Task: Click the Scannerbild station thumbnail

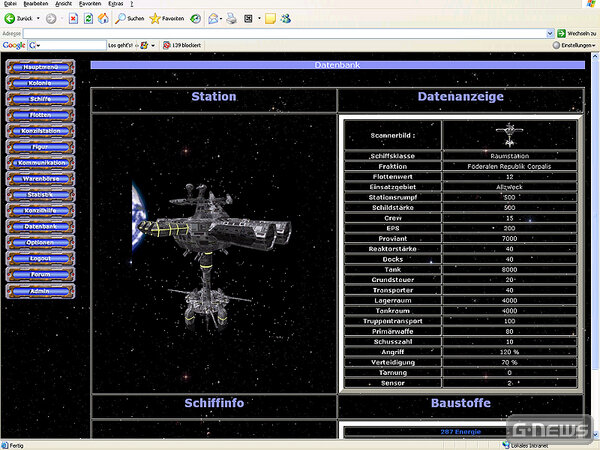Action: click(509, 135)
